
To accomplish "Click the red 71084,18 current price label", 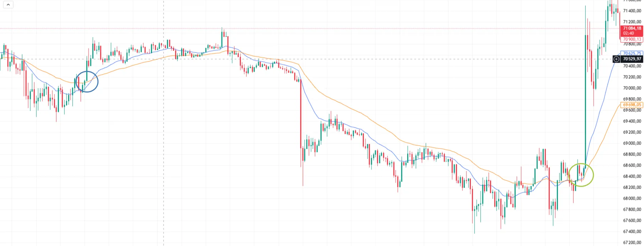I will pyautogui.click(x=632, y=28).
